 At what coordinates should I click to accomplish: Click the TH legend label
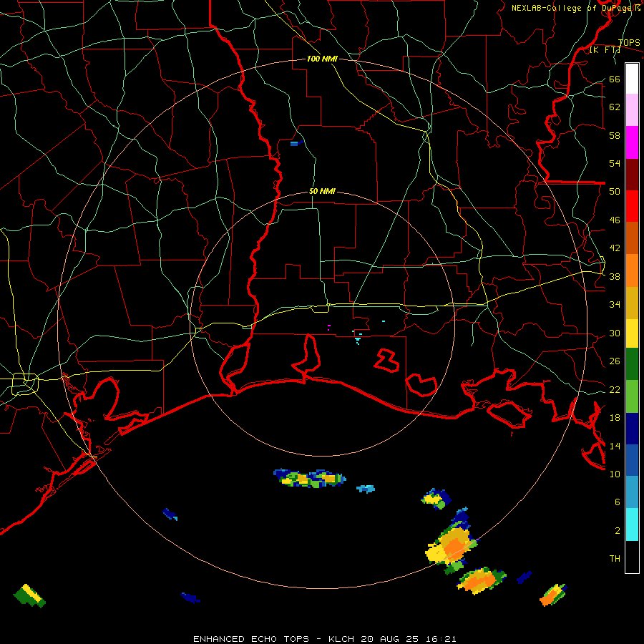click(615, 559)
